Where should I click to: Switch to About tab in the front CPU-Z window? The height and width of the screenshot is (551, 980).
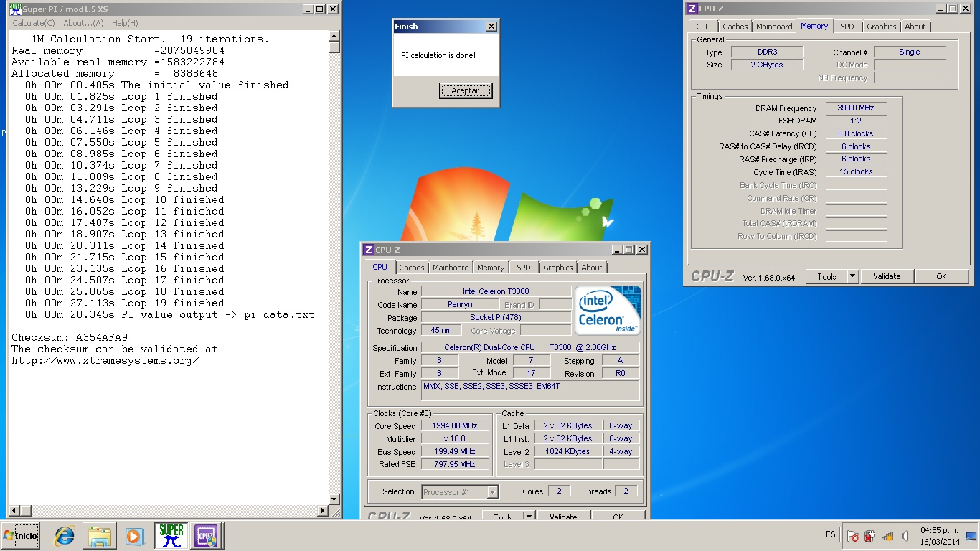pos(592,268)
